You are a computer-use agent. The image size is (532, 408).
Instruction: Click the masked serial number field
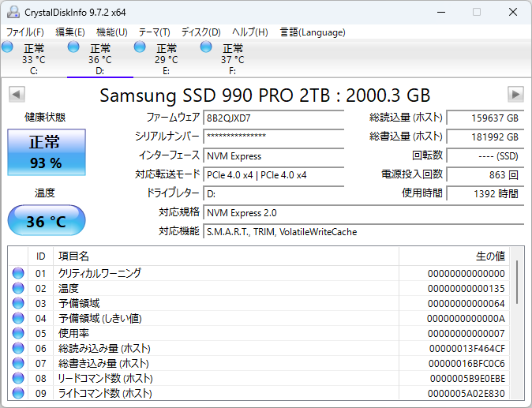click(273, 137)
